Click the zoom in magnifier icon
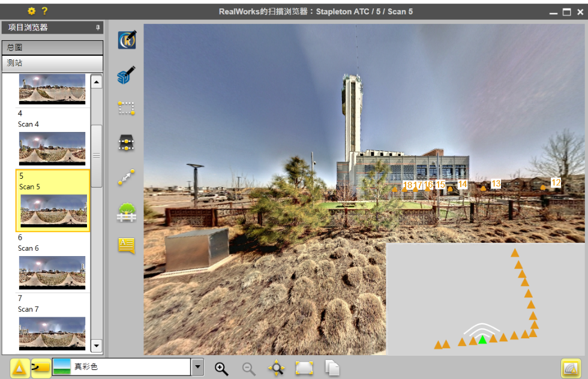The height and width of the screenshot is (379, 588). click(x=221, y=368)
